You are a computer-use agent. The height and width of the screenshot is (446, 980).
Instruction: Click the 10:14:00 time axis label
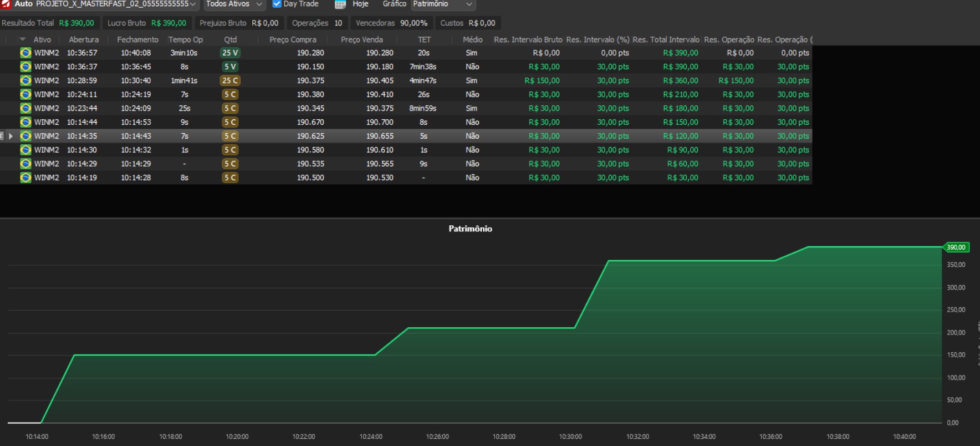[x=37, y=437]
